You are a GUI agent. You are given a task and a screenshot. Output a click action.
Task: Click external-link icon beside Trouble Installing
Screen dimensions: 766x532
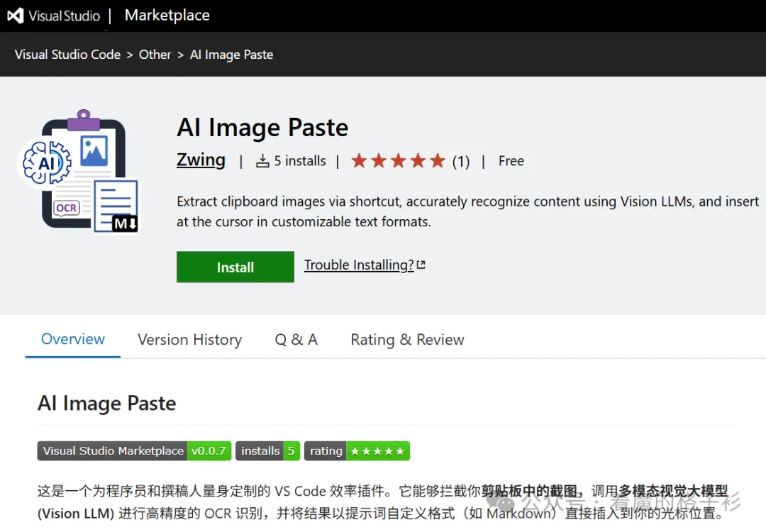tap(421, 265)
